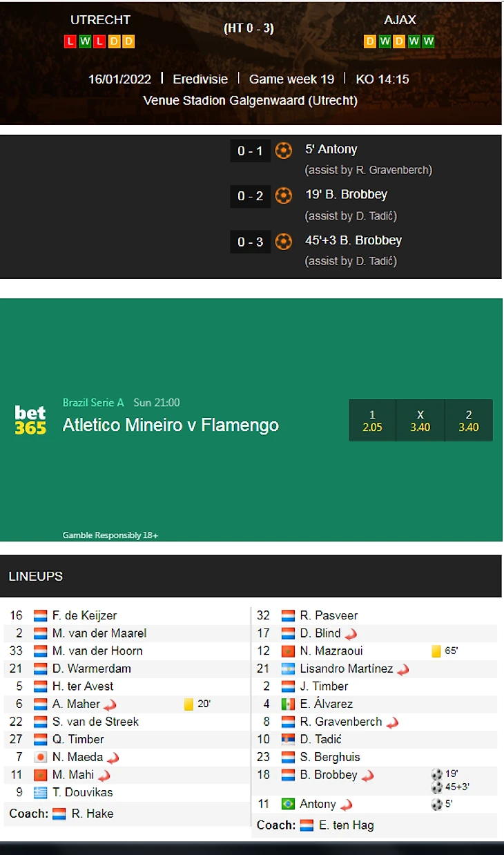Select home win odds 2.05
Viewport: 504px width, 855px height.
(x=372, y=421)
